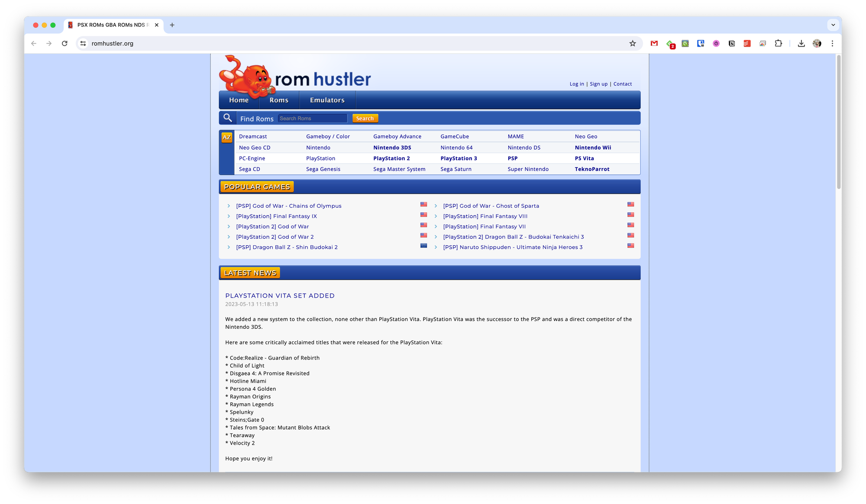Click the orange AZ index icon
Screen dimensions: 866x504
(x=226, y=138)
